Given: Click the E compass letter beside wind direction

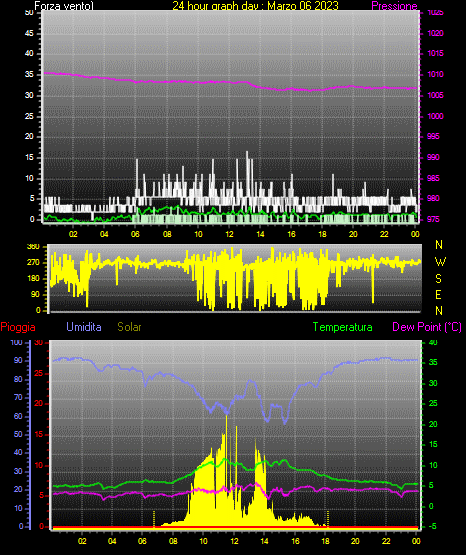Looking at the screenshot, I should pos(438,294).
